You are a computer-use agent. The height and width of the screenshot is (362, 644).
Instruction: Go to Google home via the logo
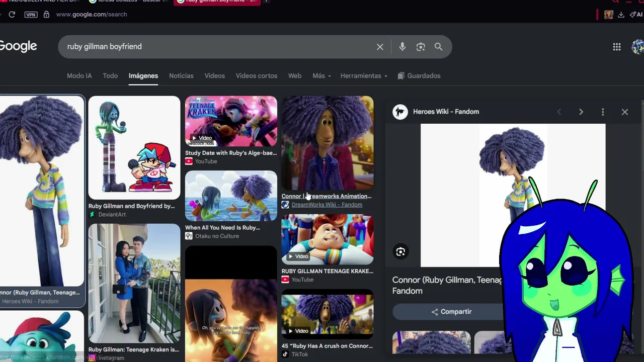[19, 46]
